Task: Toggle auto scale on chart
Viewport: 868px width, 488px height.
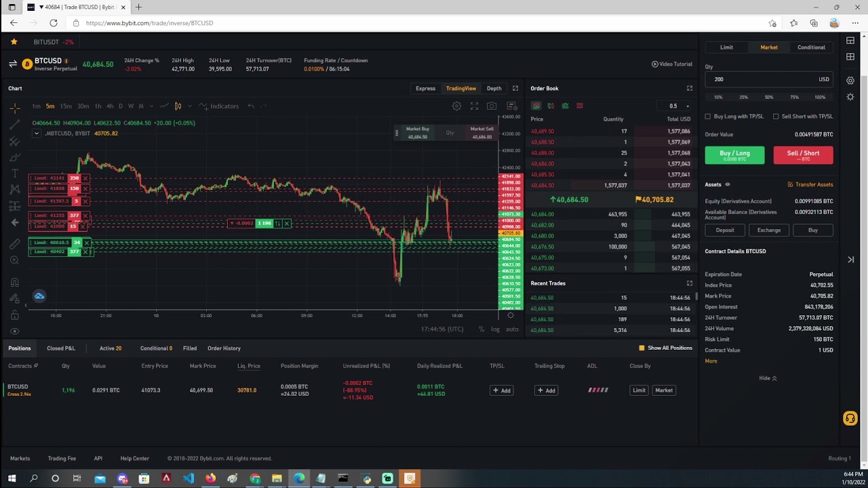Action: (512, 329)
